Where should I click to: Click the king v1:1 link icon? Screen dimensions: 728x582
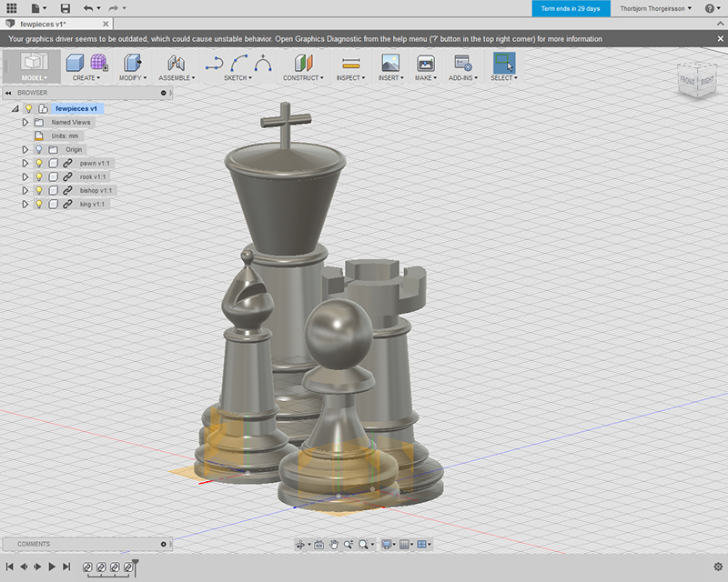coord(67,205)
